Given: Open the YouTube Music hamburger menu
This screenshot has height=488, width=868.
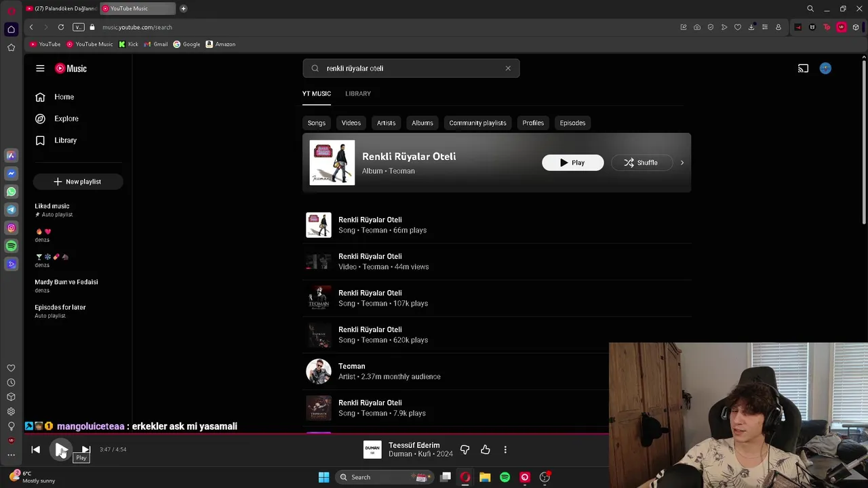Looking at the screenshot, I should click(x=40, y=68).
